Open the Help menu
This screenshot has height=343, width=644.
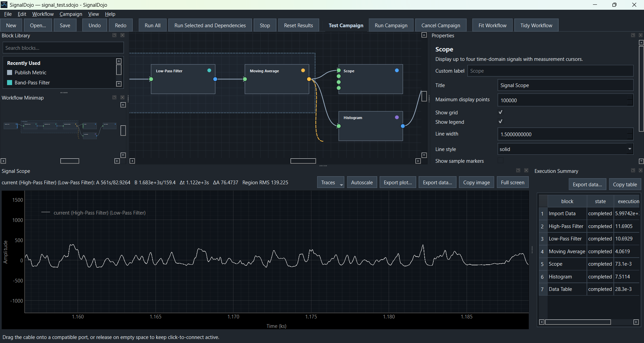point(110,14)
